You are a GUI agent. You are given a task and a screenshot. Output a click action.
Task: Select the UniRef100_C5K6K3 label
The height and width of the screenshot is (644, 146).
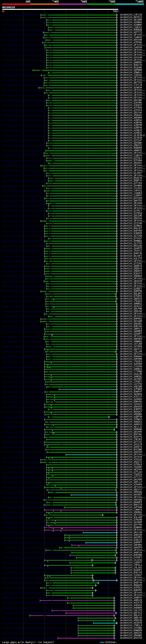click(x=131, y=301)
